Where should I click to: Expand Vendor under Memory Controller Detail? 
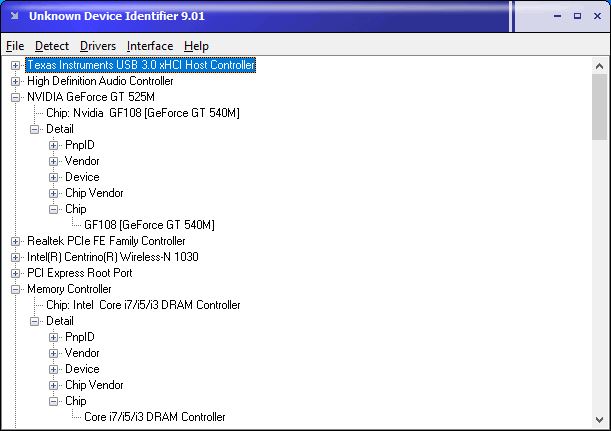click(53, 353)
